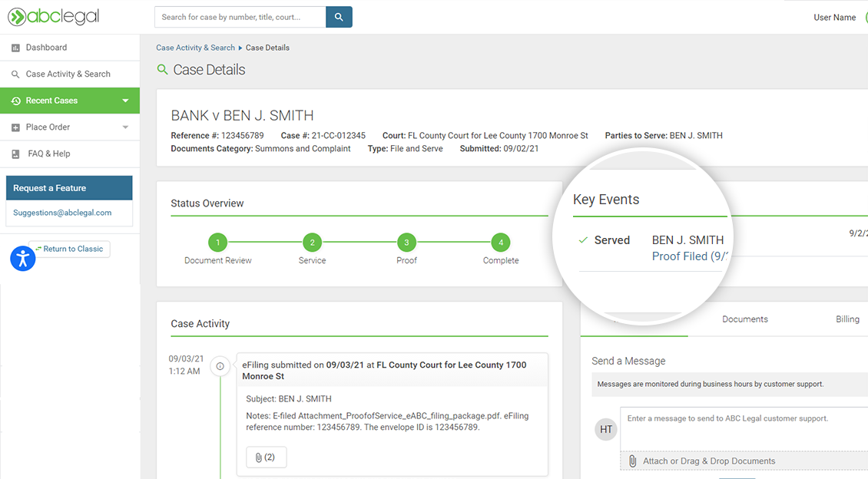Click the Case Details magnifier icon
Image resolution: width=868 pixels, height=479 pixels.
[x=162, y=70]
